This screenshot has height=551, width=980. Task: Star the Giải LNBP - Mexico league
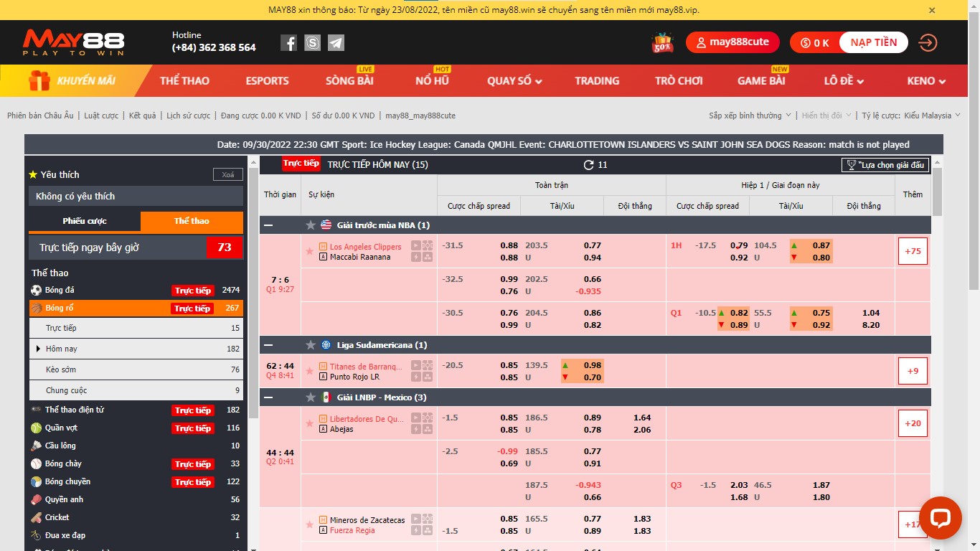tap(311, 397)
